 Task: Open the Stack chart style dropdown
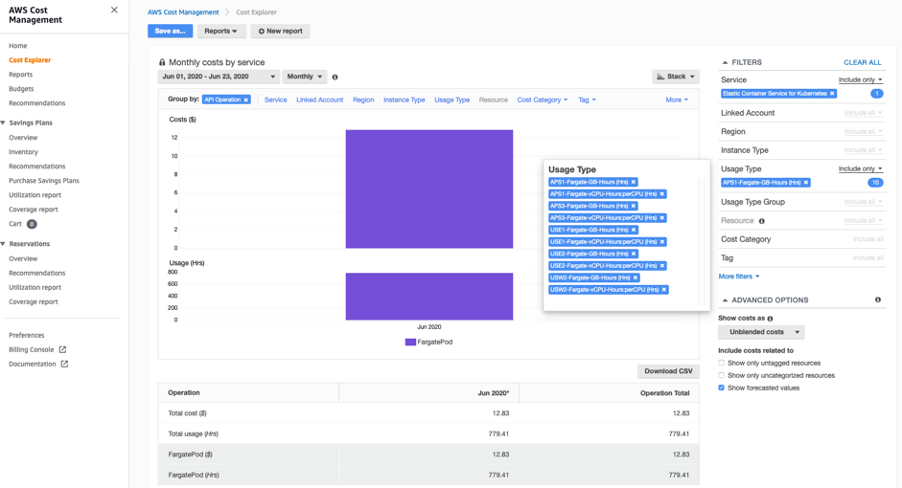pyautogui.click(x=675, y=77)
